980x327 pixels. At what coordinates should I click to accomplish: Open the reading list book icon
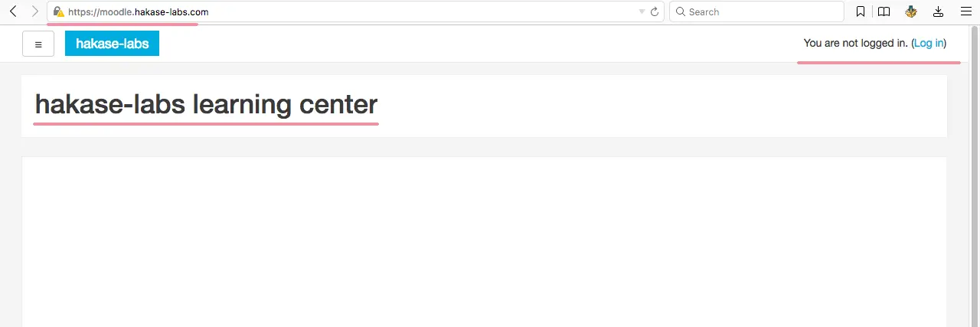(884, 11)
